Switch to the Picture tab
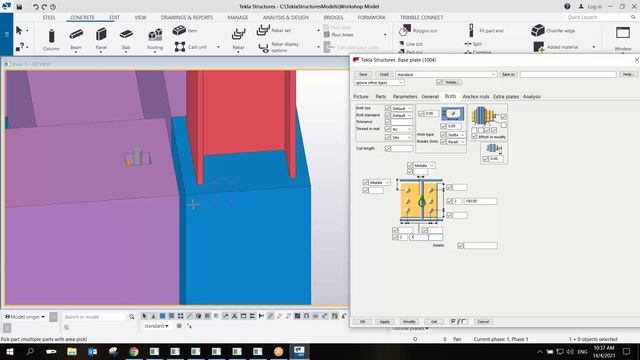This screenshot has height=360, width=640. [361, 96]
